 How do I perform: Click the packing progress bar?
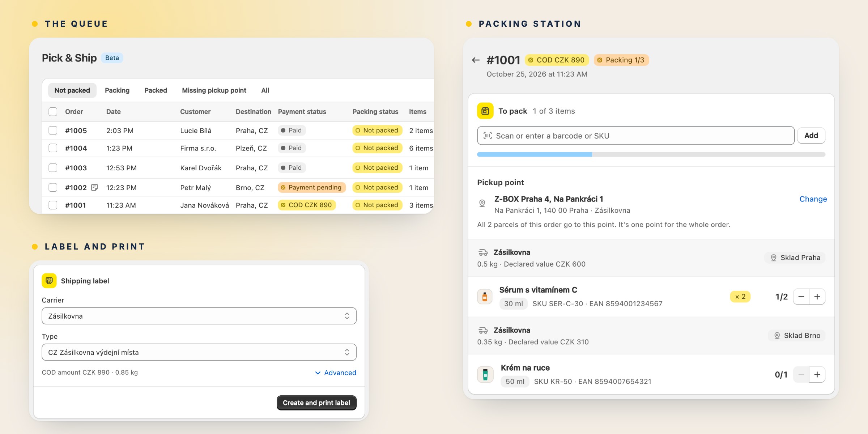click(651, 154)
